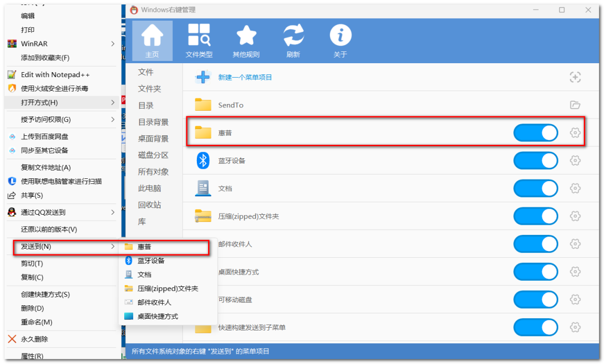Disable the 邮件收件人 switch
Viewport: 604px width, 364px height.
536,243
